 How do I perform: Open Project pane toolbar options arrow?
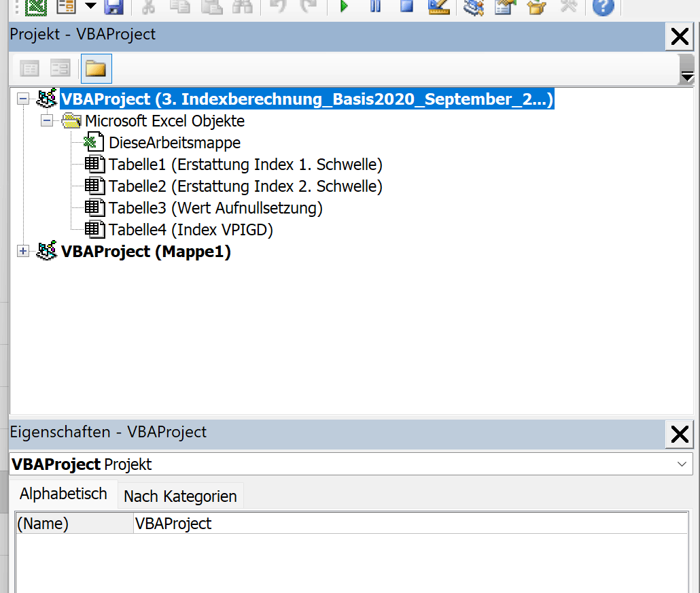[x=686, y=70]
